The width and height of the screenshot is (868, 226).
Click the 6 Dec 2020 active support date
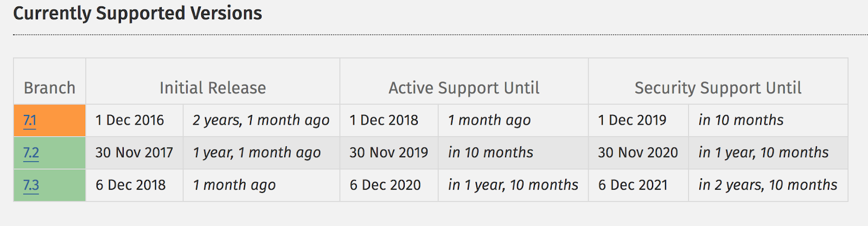[x=385, y=185]
